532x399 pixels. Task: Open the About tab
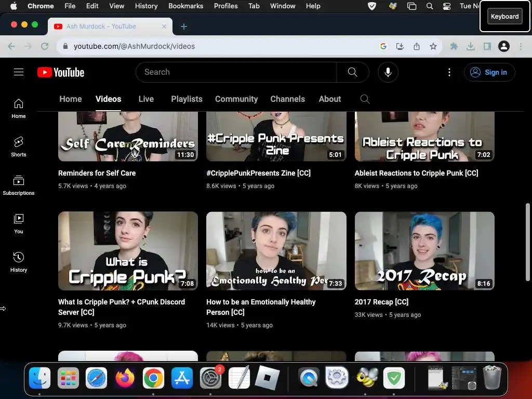point(330,99)
